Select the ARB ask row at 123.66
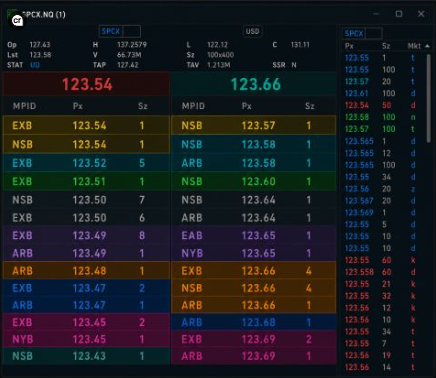This screenshot has width=436, height=378. [x=254, y=305]
